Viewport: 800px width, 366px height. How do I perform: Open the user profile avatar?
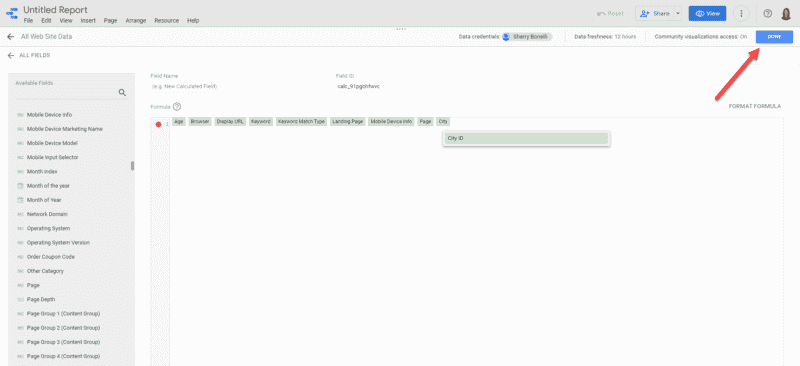tap(786, 14)
